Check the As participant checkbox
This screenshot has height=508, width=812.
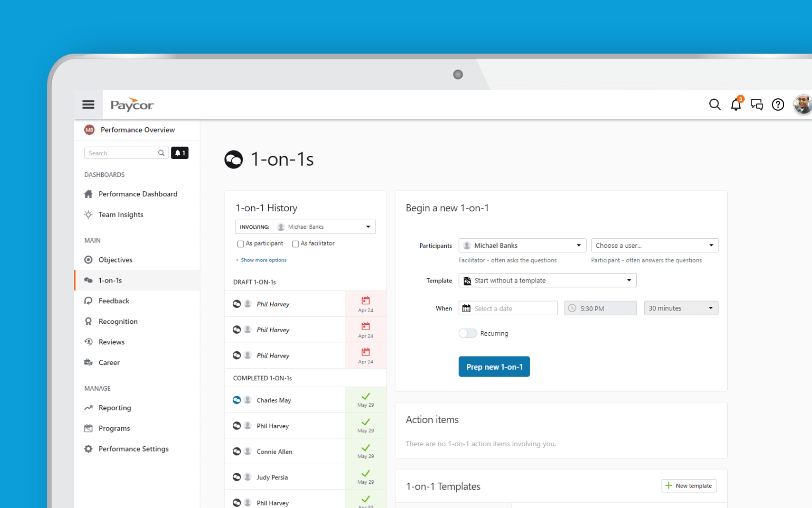[240, 244]
